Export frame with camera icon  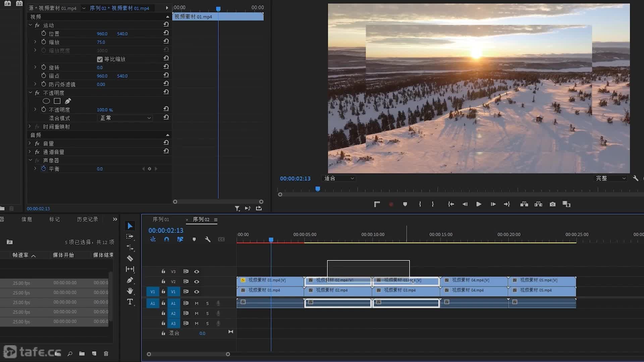point(553,204)
